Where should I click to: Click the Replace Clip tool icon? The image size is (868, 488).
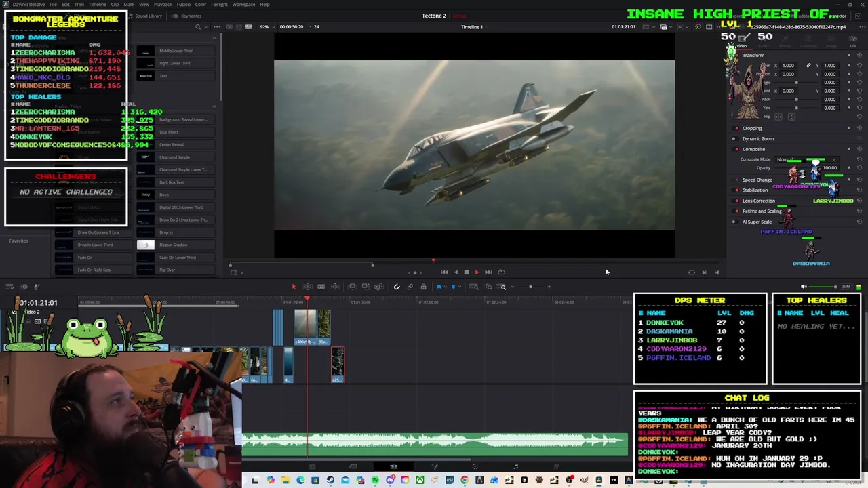tap(379, 287)
